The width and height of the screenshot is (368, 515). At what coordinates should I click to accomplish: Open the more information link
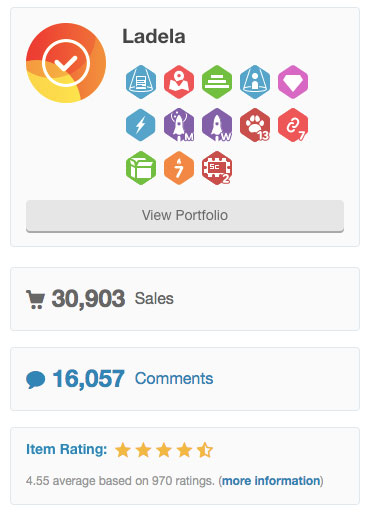(x=271, y=481)
